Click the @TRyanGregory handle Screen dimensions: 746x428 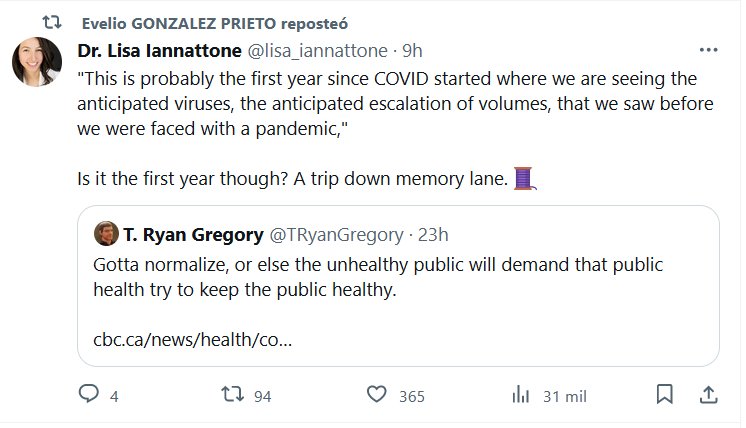coord(336,235)
